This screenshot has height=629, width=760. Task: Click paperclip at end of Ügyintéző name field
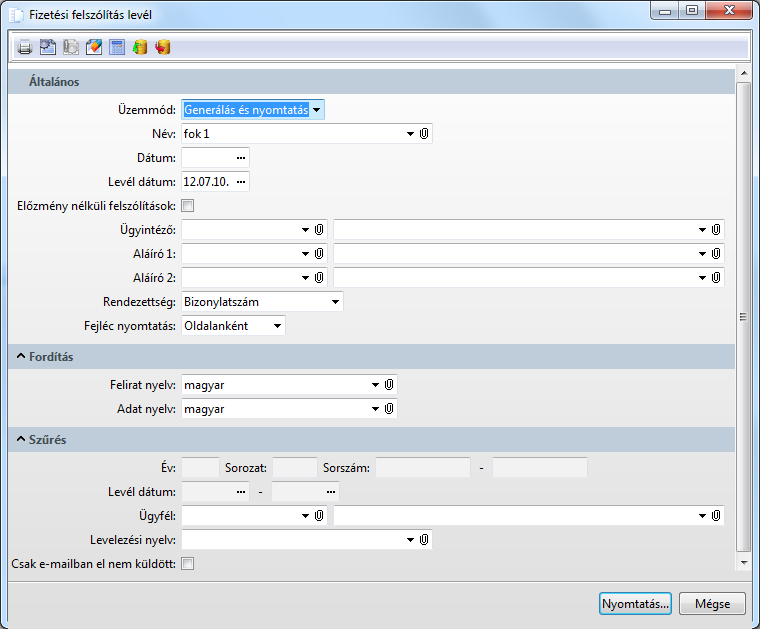coord(716,230)
